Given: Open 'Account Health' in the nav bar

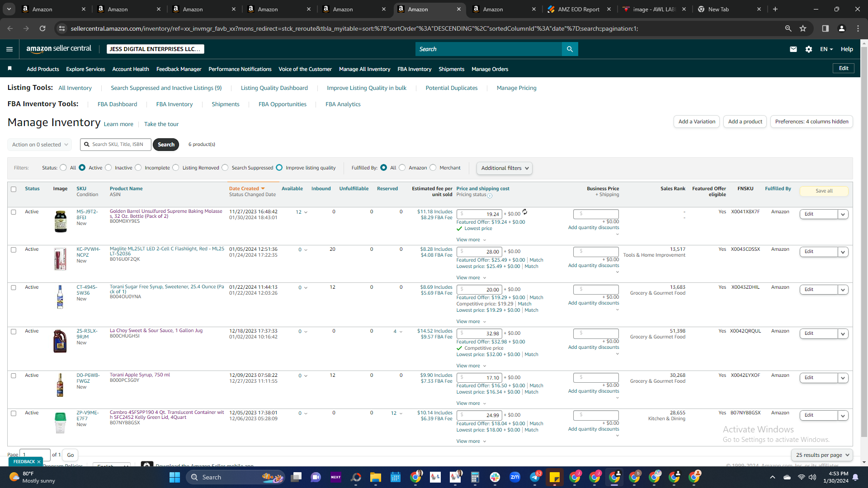Looking at the screenshot, I should [x=131, y=69].
